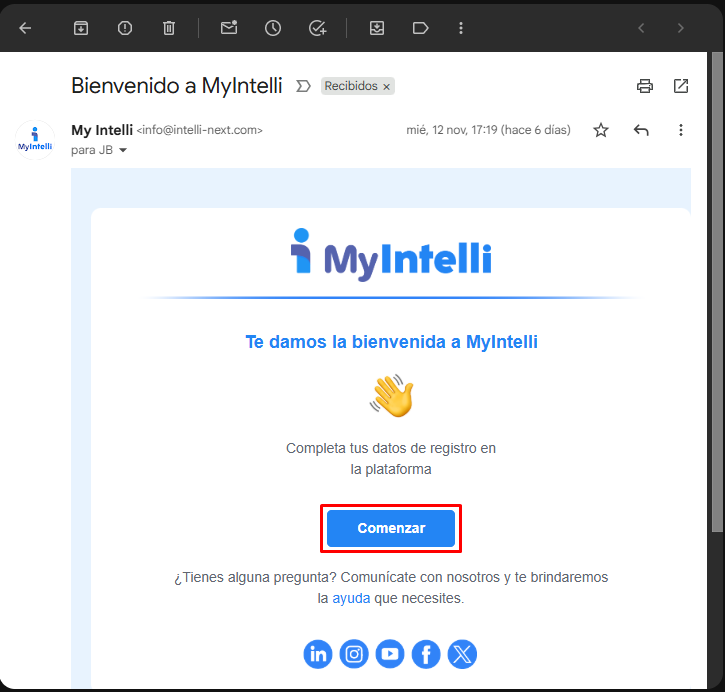
Task: Open the Labels icon
Action: 420,28
